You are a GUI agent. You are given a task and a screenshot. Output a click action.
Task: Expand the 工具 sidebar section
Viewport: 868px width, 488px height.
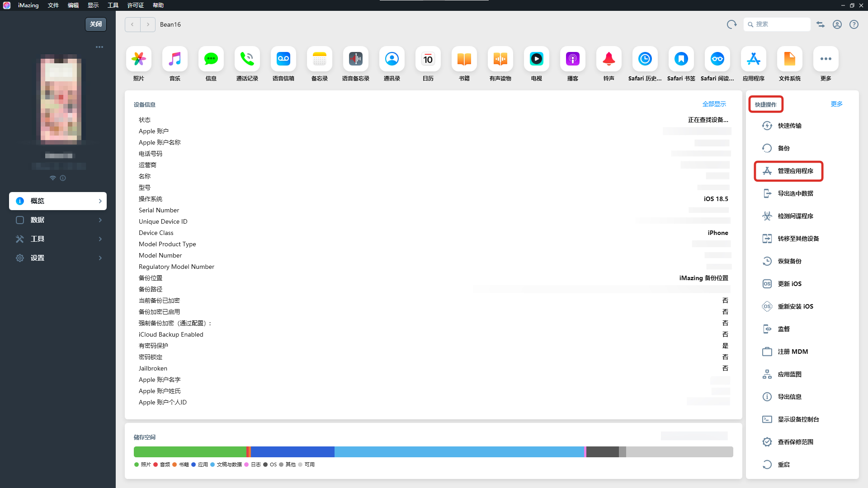point(58,239)
